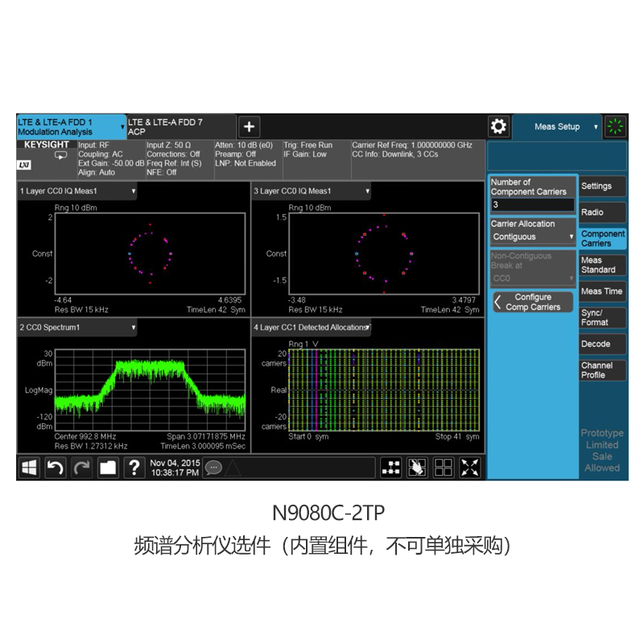Click the Carrier Ref Freq info block
The height and width of the screenshot is (644, 644).
[x=418, y=159]
